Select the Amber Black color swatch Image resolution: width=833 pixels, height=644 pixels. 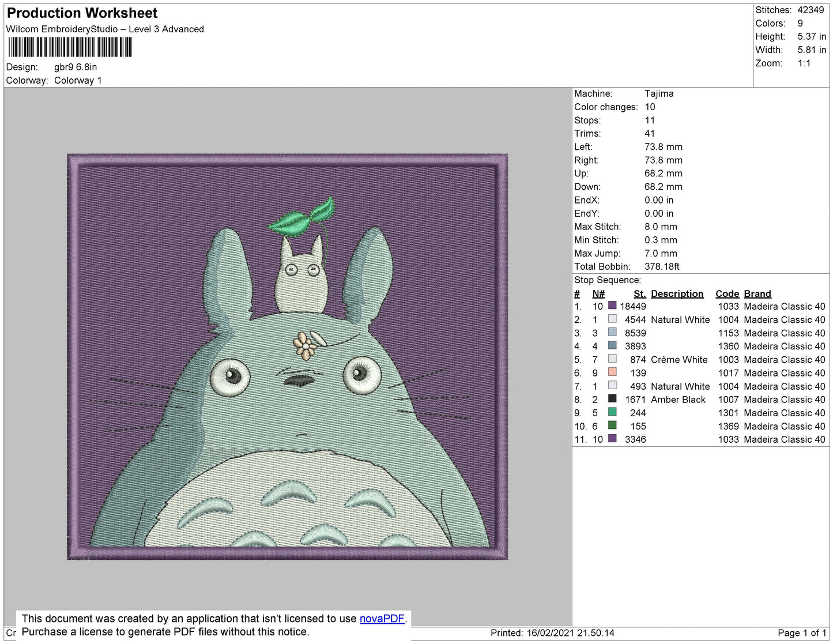coord(612,399)
